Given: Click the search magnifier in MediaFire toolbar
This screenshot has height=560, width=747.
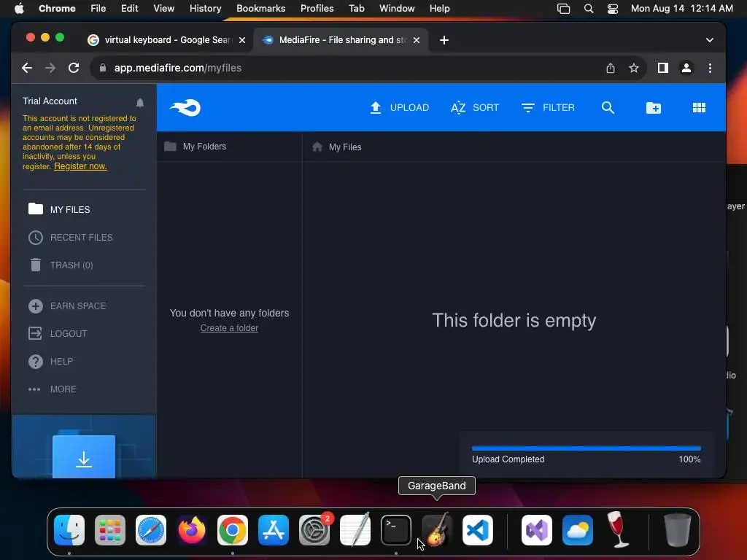Looking at the screenshot, I should pos(608,108).
